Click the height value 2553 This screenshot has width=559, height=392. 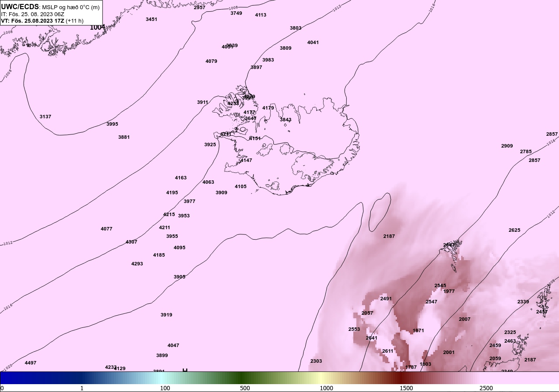pyautogui.click(x=354, y=329)
